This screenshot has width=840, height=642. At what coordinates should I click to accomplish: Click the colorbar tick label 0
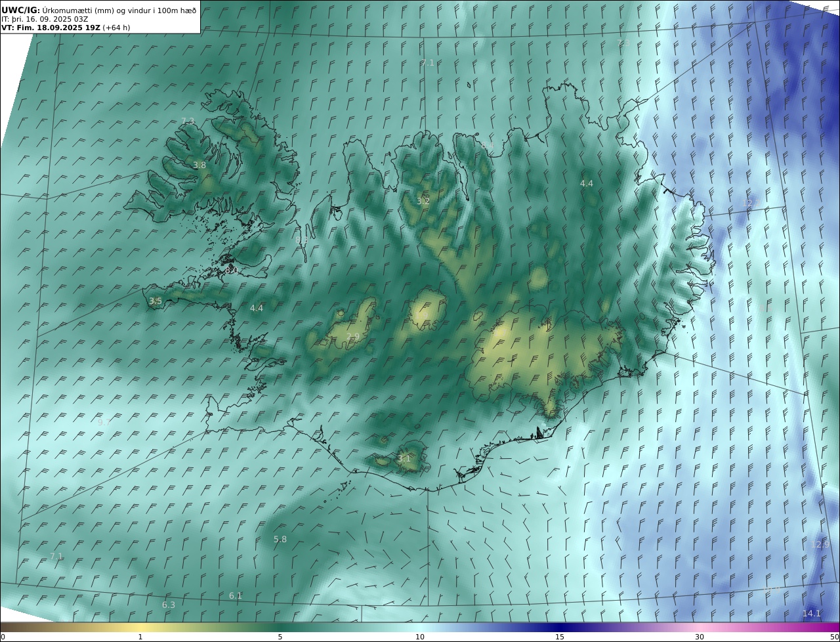3,637
